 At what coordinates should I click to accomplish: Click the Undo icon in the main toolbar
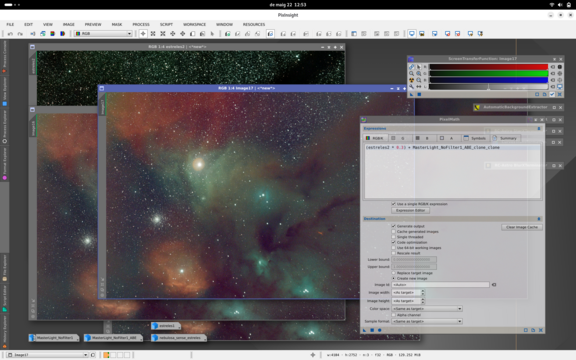[x=10, y=34]
